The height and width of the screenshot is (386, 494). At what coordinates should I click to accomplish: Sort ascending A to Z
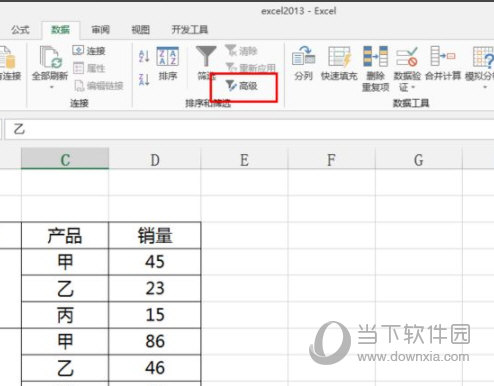(144, 56)
